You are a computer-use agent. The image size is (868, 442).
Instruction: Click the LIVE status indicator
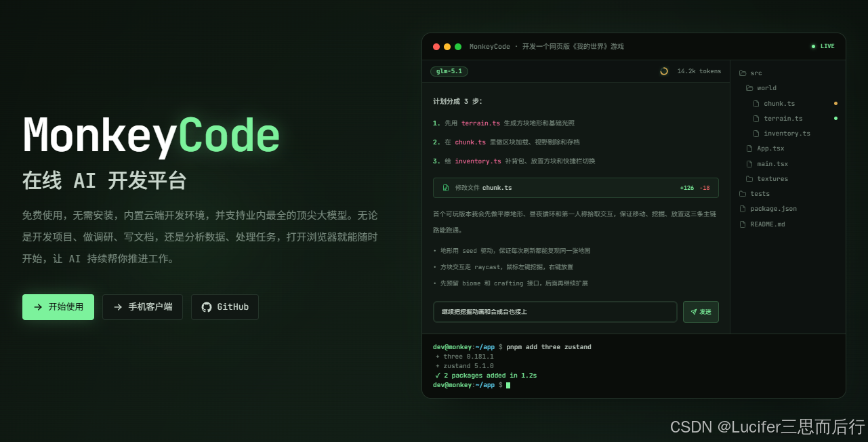[823, 47]
